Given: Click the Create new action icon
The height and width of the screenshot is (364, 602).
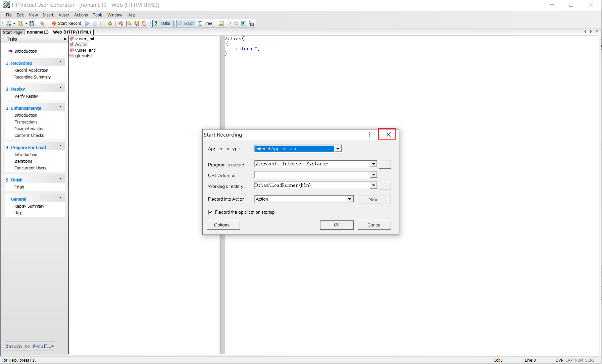Looking at the screenshot, I should click(x=121, y=23).
